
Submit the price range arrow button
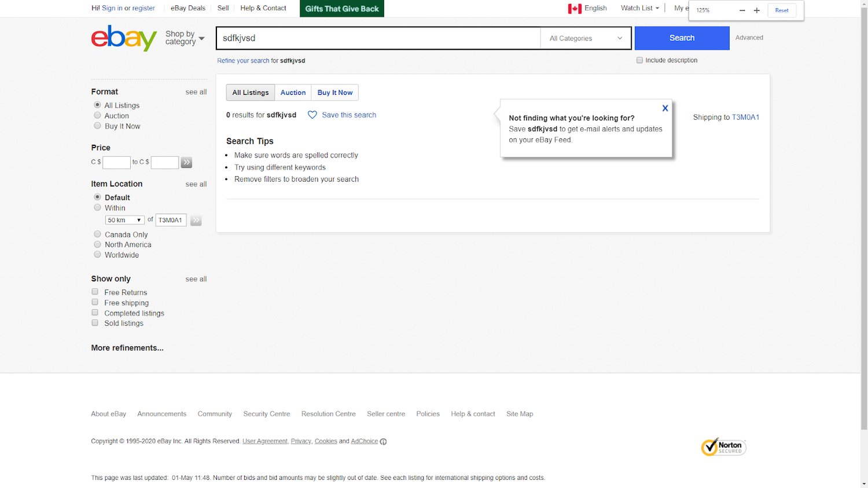coord(186,163)
